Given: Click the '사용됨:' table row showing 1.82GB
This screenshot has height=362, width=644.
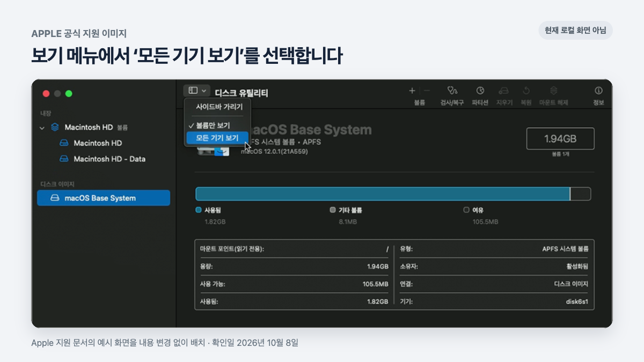Looking at the screenshot, I should (294, 301).
